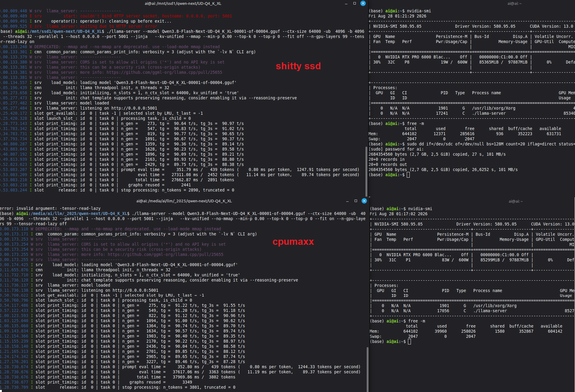575x392 pixels.
Task: Click the cursor after the dd output prompt
Action: (408, 175)
